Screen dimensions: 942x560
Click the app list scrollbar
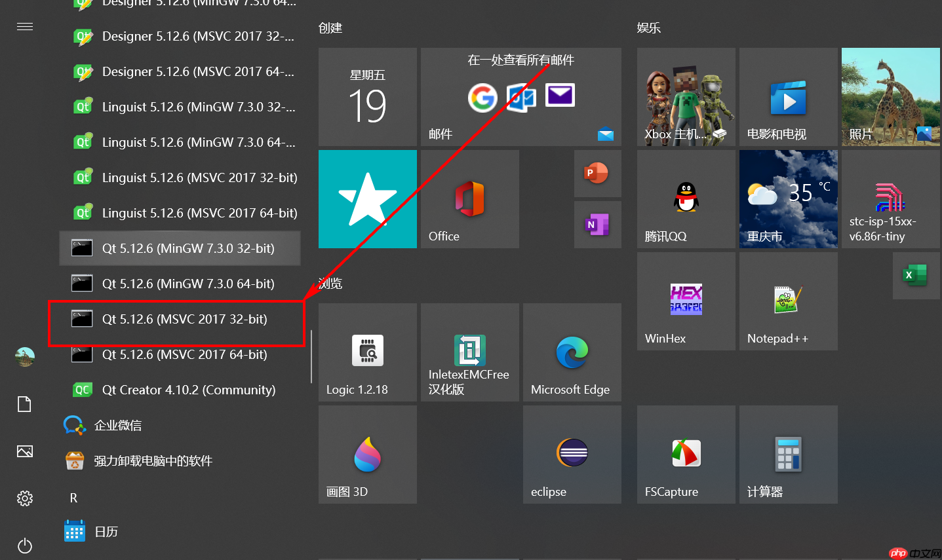311,357
